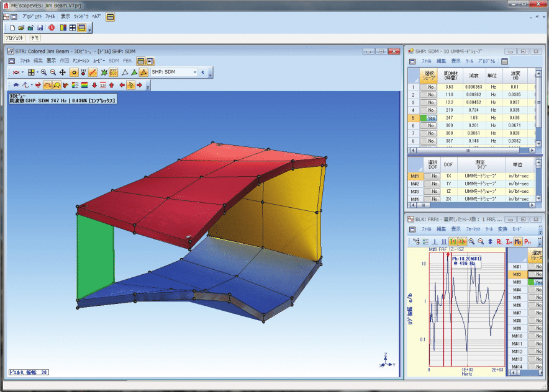Click the Save project icon in main toolbar
The width and height of the screenshot is (549, 392).
[40, 28]
